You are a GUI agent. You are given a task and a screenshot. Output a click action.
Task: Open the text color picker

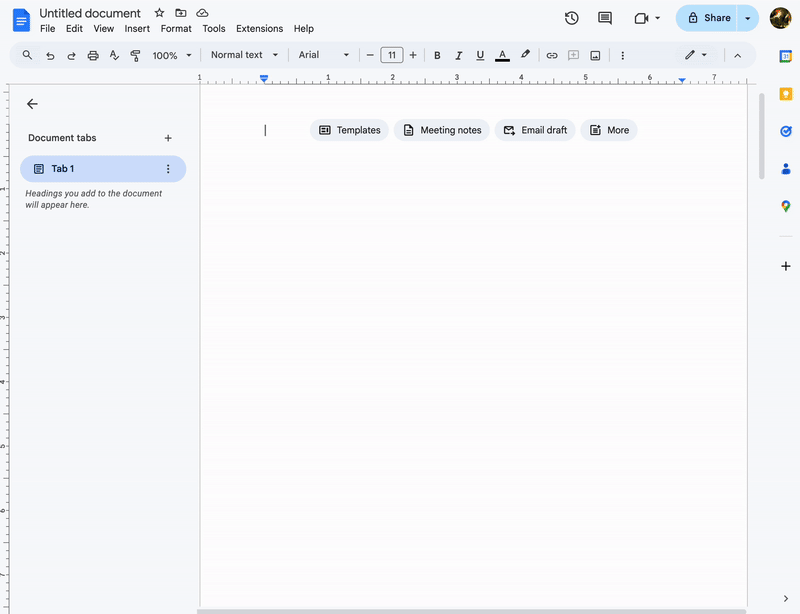point(502,56)
